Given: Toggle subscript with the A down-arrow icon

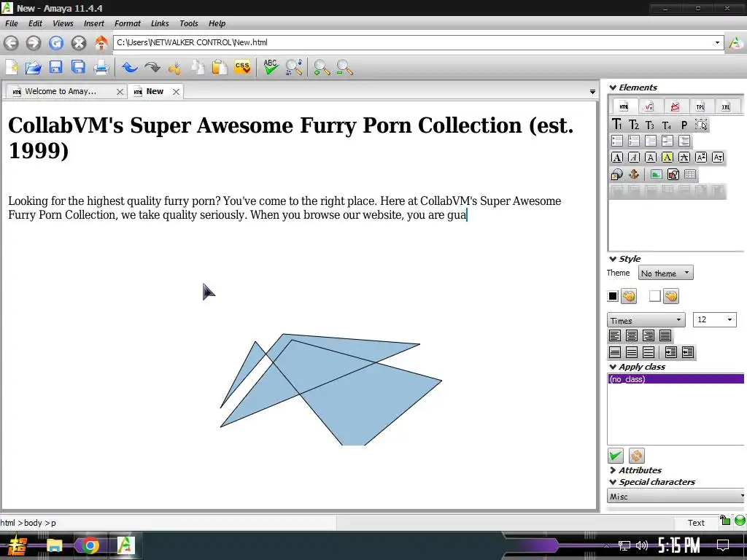Looking at the screenshot, I should pyautogui.click(x=718, y=157).
